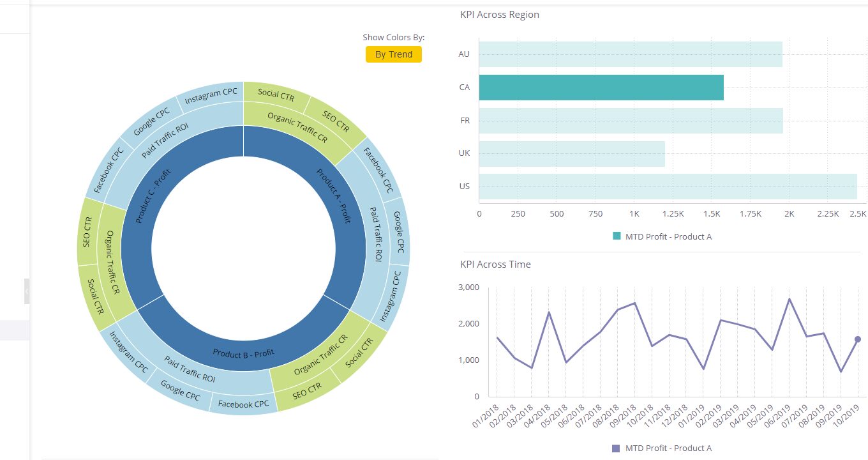
Task: Select the highlighted CA bar in KPI Across Region
Action: [600, 87]
